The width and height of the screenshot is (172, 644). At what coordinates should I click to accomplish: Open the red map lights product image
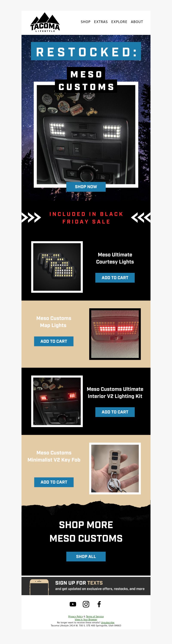point(115,334)
